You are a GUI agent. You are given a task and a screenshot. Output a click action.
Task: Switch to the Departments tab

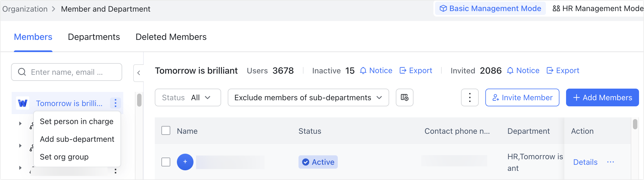(x=94, y=37)
